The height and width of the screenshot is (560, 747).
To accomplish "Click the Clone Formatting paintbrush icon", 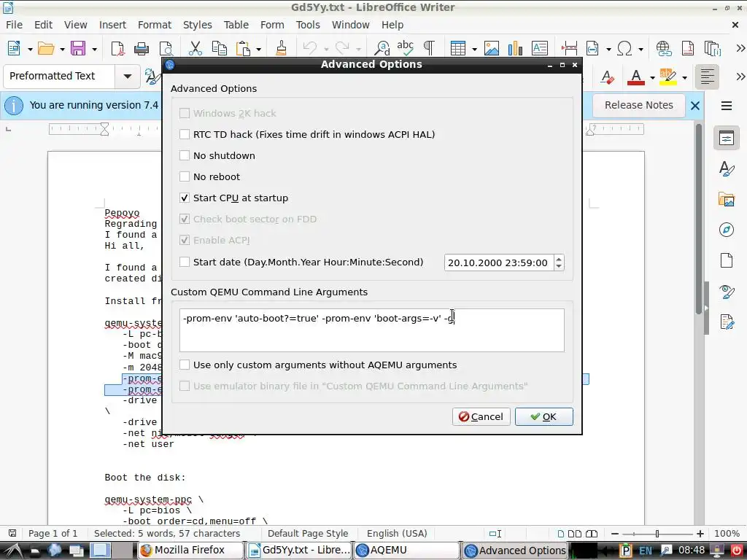I will click(x=281, y=48).
